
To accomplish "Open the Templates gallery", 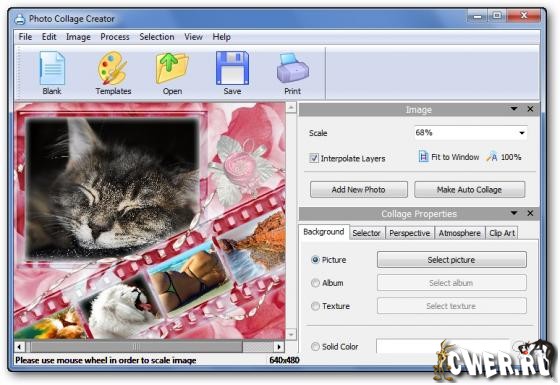I will pos(113,72).
